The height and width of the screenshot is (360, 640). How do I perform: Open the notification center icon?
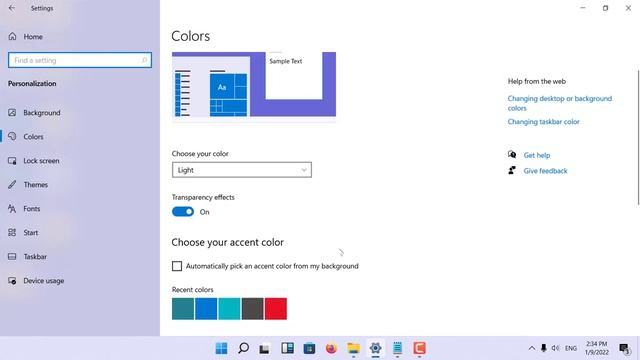[624, 349]
